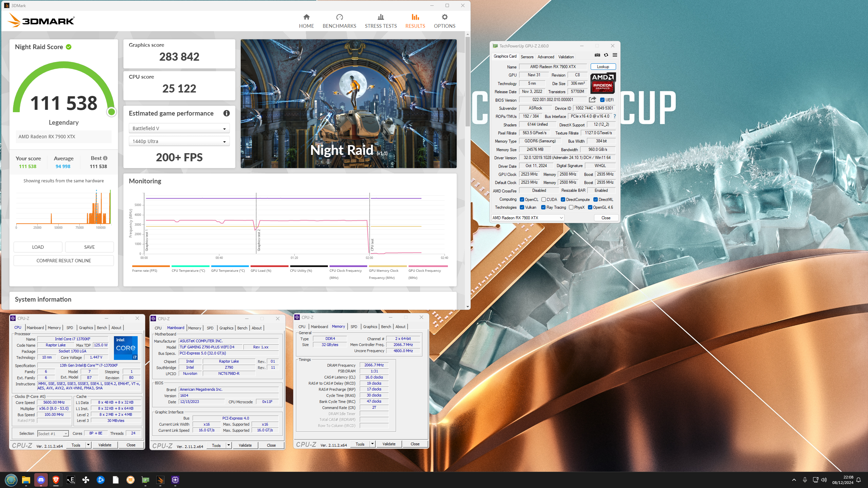Toggle the Ray Tracing checkbox in GPU-Z
Screen dimensions: 868x488
543,207
